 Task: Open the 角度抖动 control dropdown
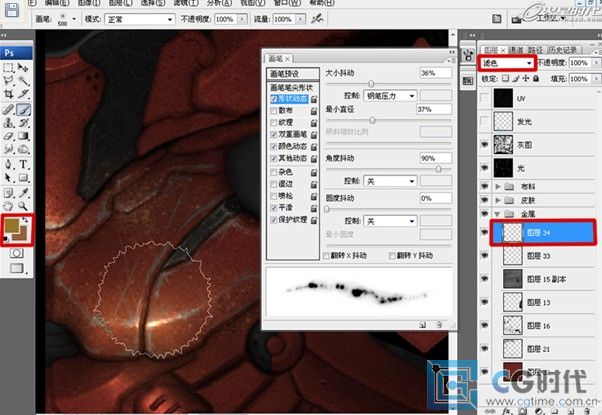(x=390, y=181)
